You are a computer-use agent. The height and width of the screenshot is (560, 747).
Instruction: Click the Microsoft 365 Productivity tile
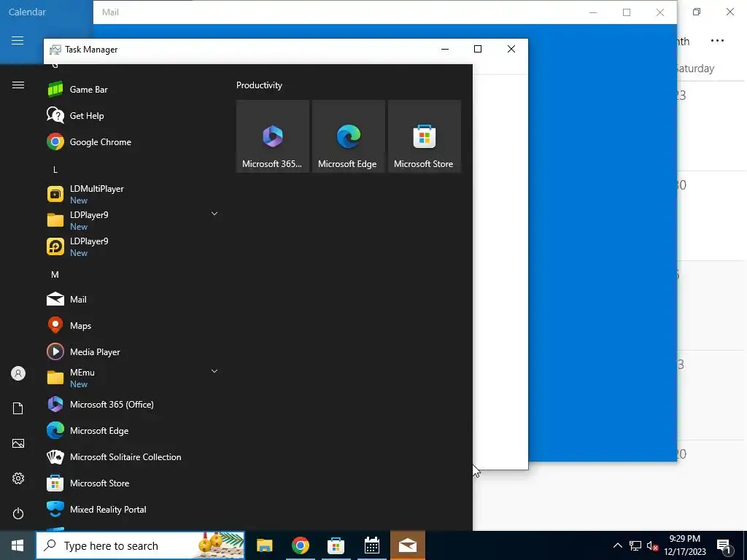[x=273, y=136]
